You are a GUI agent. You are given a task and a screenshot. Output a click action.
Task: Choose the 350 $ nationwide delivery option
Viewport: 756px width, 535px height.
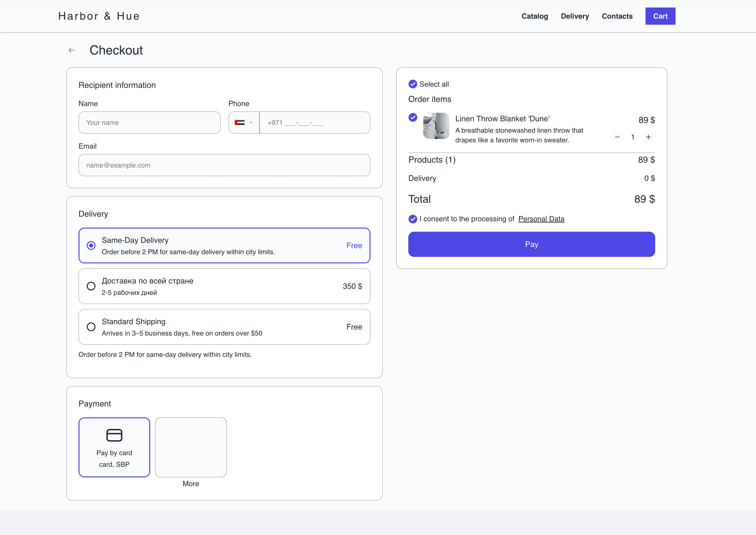(225, 286)
